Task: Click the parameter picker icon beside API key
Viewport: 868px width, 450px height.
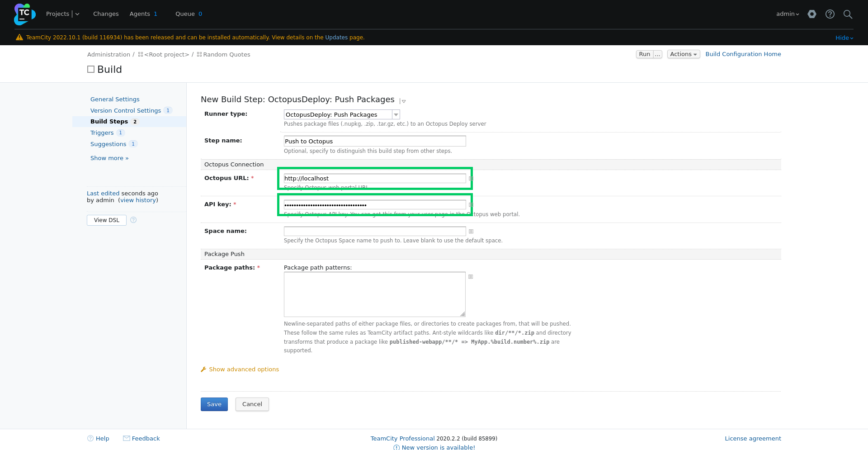Action: (x=471, y=205)
